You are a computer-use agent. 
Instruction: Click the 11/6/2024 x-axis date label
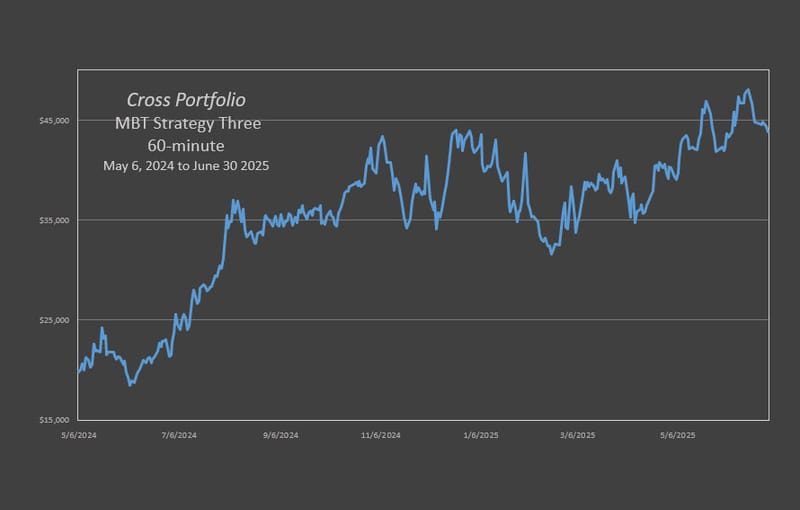(381, 435)
